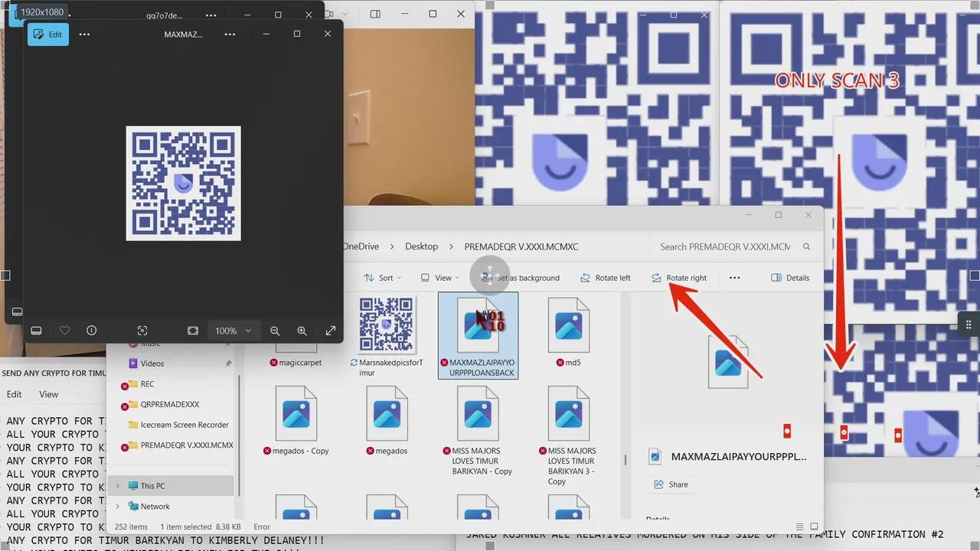Image resolution: width=980 pixels, height=551 pixels.
Task: Click "1 item selected 8.38 KB" status text
Action: pos(201,527)
